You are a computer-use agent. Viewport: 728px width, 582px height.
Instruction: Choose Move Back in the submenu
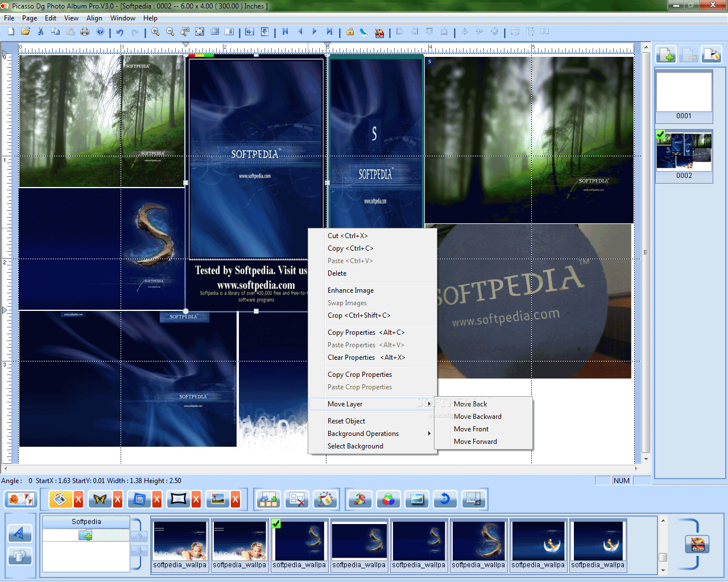pyautogui.click(x=484, y=404)
